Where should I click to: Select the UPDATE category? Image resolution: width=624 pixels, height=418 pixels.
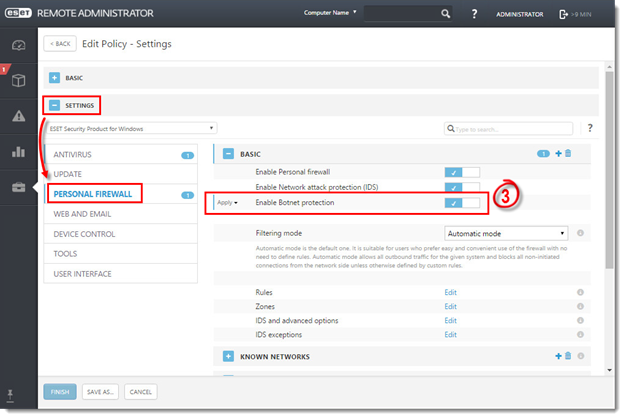click(121, 174)
